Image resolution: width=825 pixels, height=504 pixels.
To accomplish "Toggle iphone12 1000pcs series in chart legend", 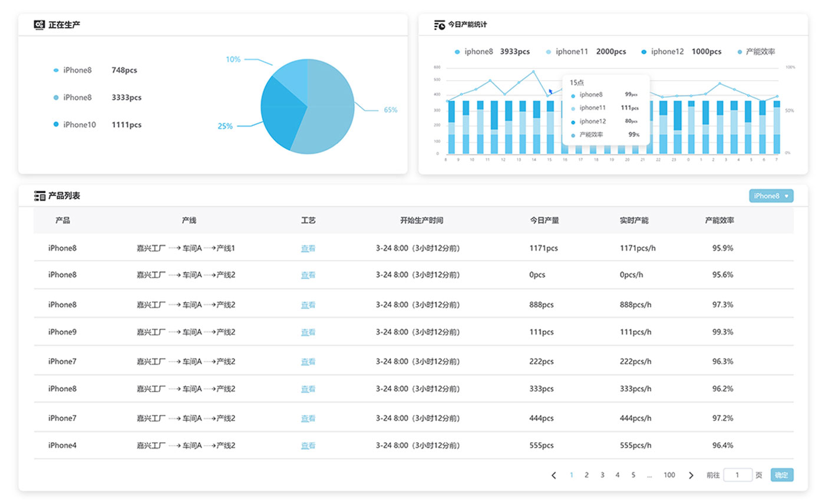I will tap(681, 52).
